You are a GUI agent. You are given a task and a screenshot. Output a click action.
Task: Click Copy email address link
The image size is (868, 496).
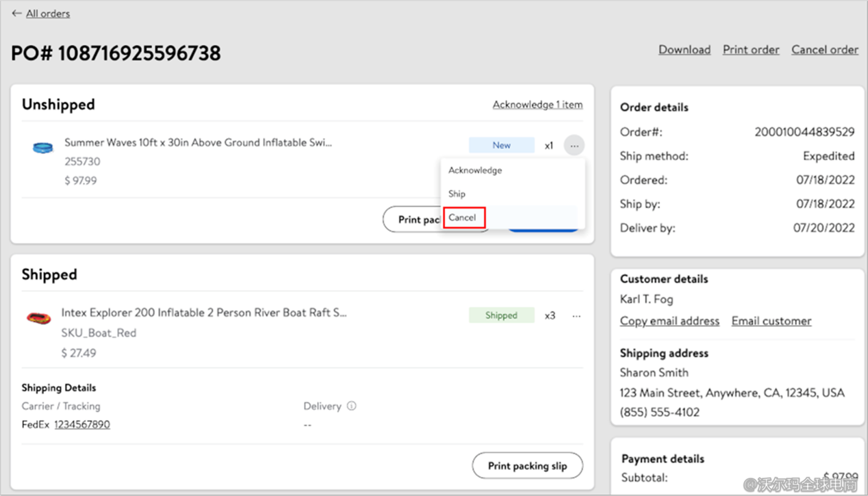coord(669,321)
